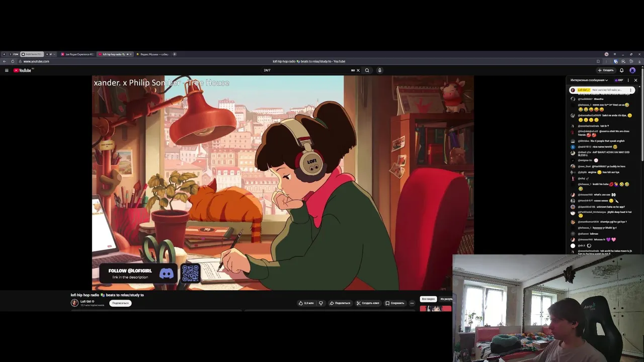The image size is (644, 362).
Task: Share the video via Поделиться
Action: click(340, 303)
